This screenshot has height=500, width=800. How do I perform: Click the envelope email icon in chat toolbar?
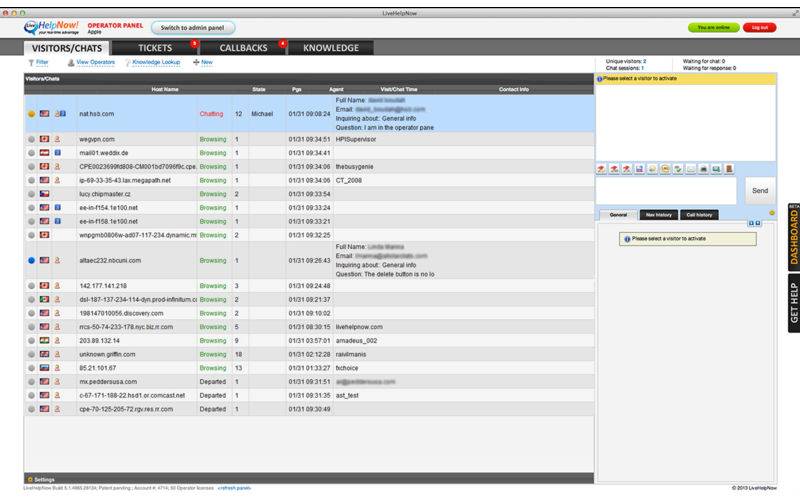coord(691,169)
